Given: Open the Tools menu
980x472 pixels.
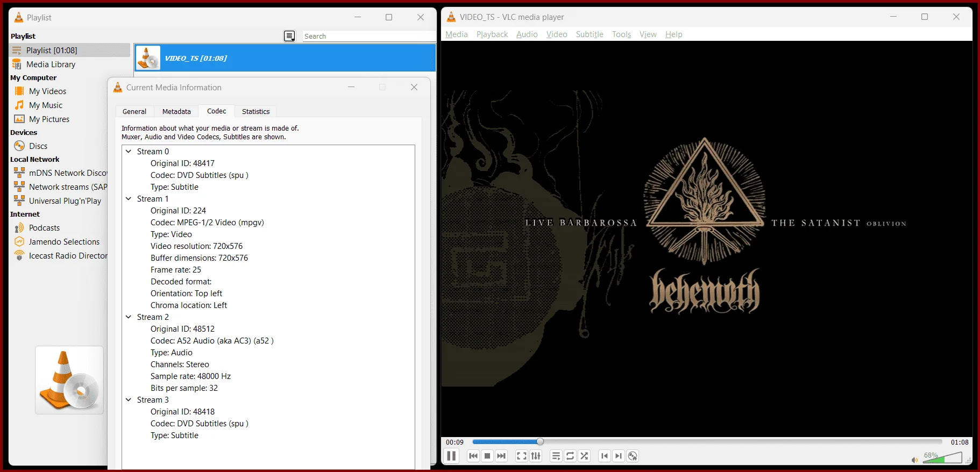Looking at the screenshot, I should pyautogui.click(x=621, y=34).
